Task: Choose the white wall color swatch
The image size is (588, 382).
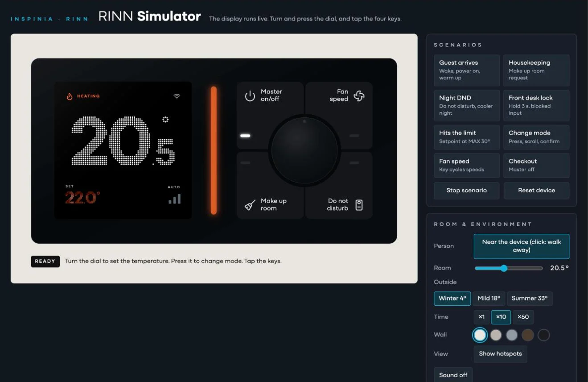Action: tap(480, 335)
